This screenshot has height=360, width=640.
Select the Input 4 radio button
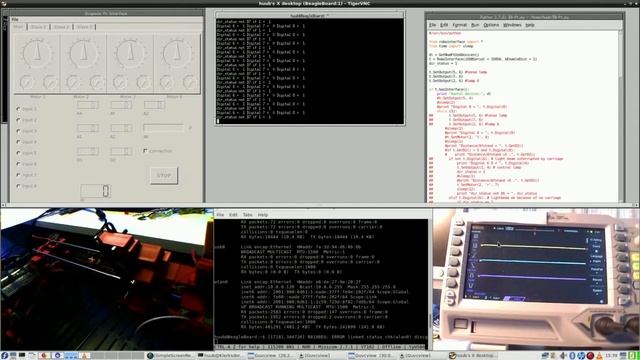18,142
